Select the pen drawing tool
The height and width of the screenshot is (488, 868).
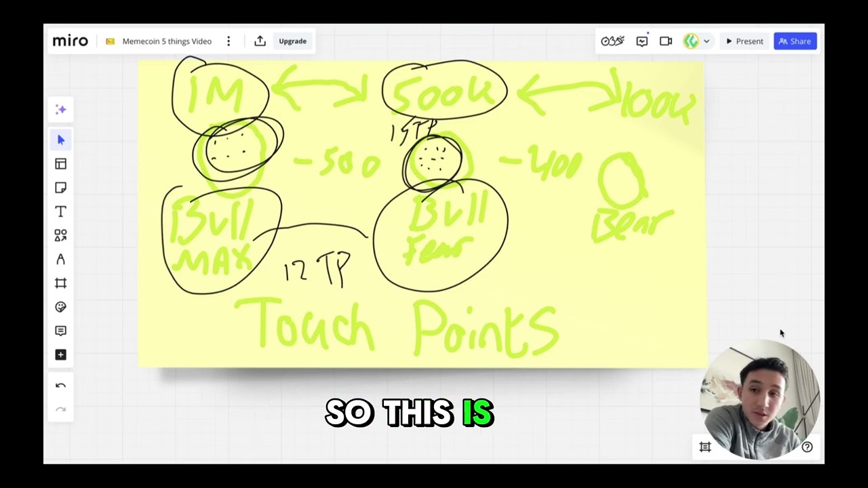tap(60, 260)
